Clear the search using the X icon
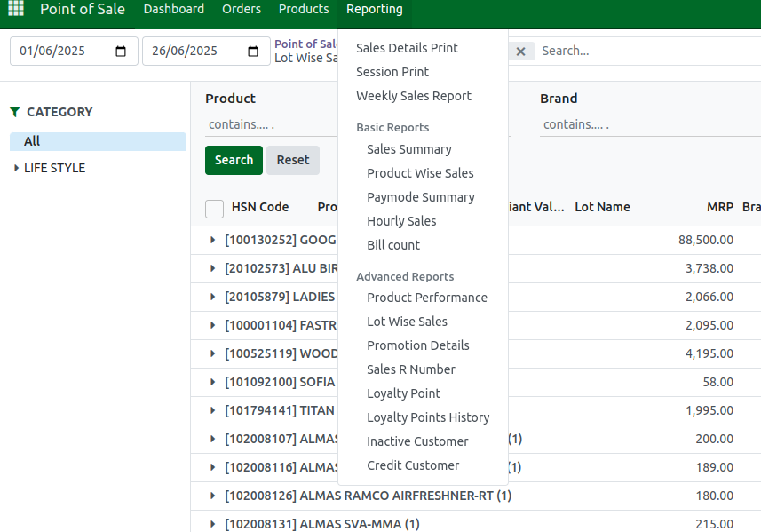The image size is (761, 532). point(521,51)
